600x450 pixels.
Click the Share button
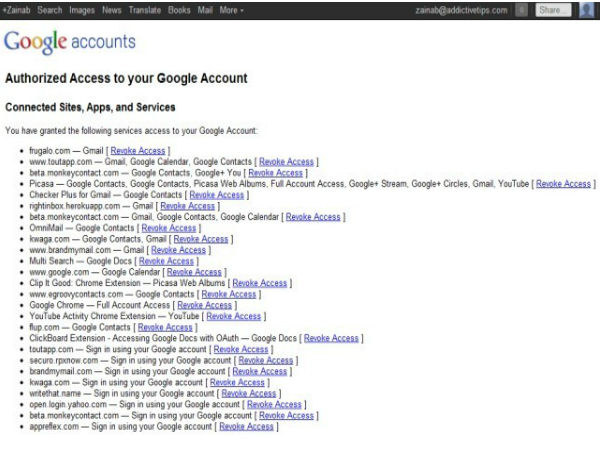coord(553,10)
